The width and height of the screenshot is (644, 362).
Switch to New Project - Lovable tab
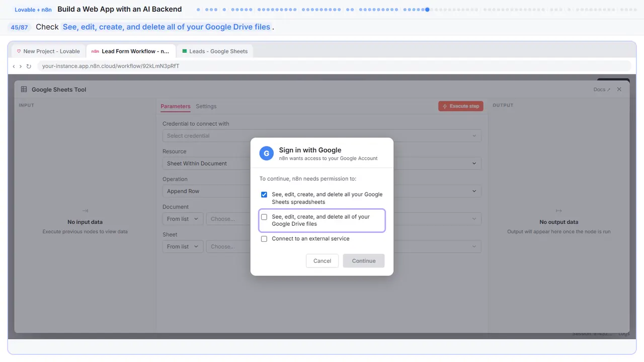pyautogui.click(x=48, y=51)
